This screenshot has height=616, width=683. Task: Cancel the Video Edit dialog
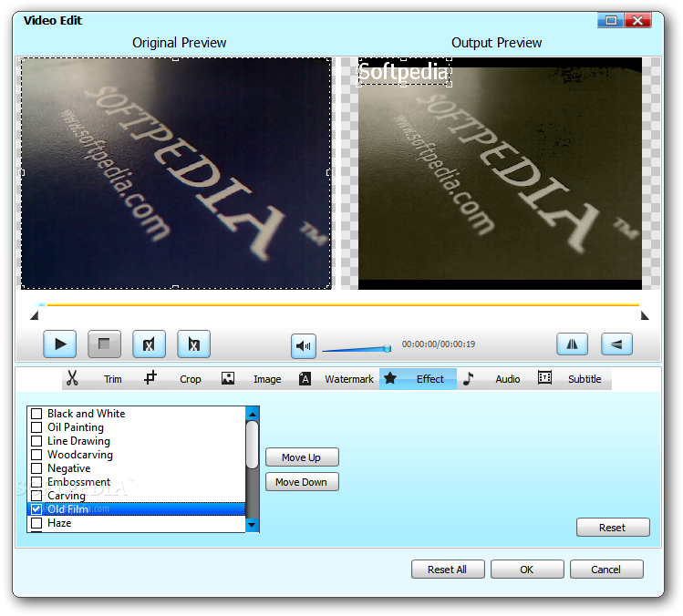606,569
